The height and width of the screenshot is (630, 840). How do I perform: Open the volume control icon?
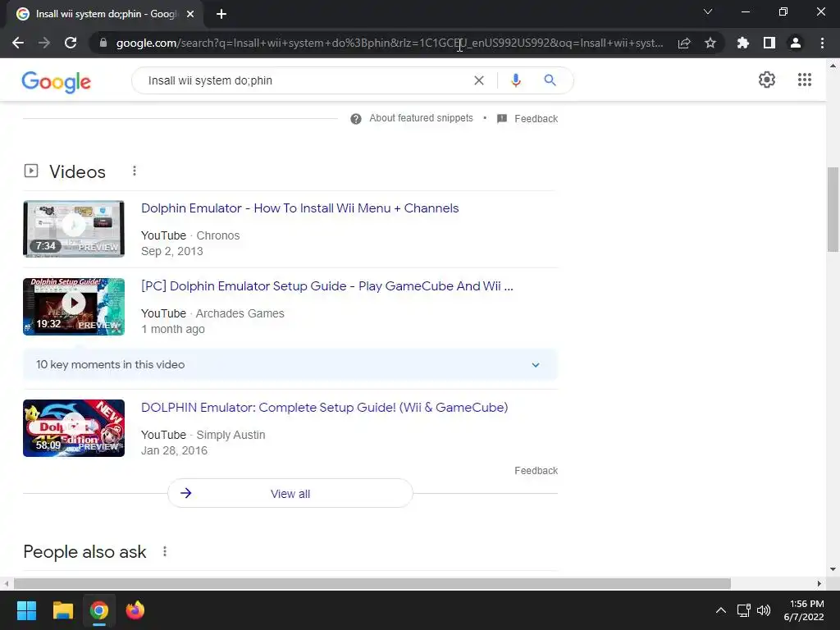pos(764,610)
